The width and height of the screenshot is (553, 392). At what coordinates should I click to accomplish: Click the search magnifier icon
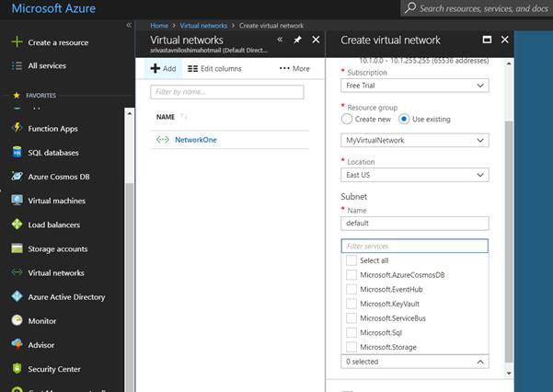(x=410, y=7)
